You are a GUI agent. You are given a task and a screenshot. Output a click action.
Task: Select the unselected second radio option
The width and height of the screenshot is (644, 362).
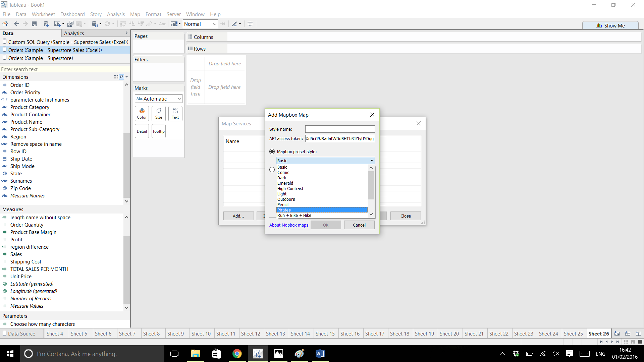coord(272,170)
